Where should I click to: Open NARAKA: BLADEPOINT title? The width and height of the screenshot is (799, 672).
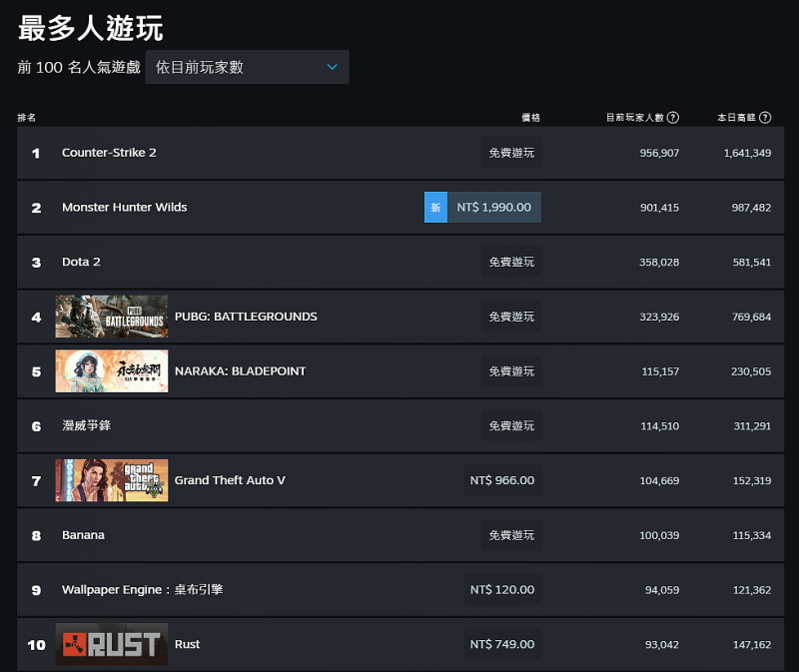[240, 370]
